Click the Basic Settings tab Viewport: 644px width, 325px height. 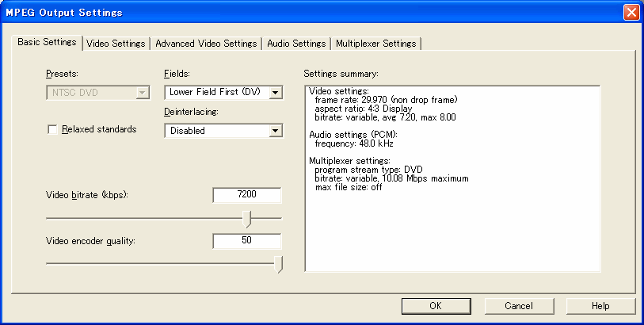point(48,43)
